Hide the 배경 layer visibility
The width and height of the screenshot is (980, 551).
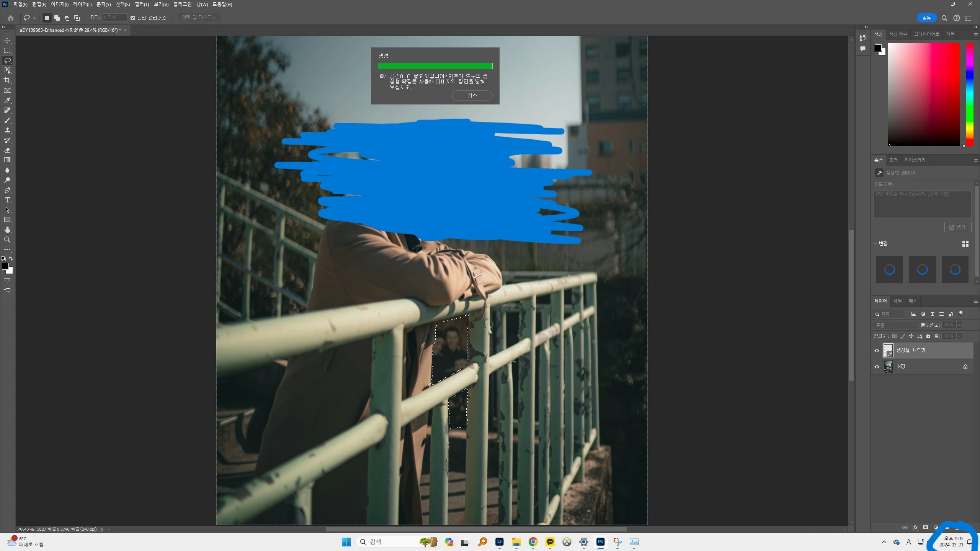[877, 367]
